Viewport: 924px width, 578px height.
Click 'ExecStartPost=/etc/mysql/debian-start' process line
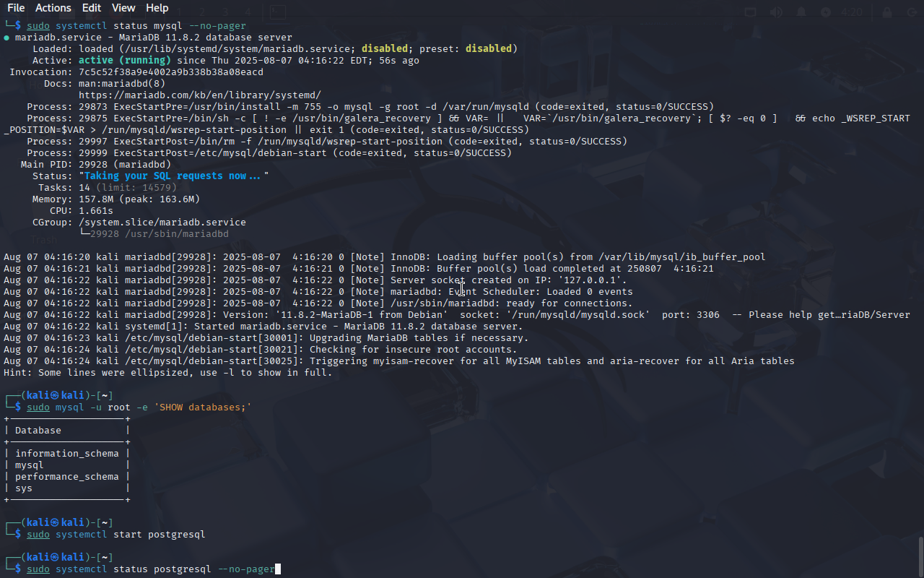tap(269, 153)
